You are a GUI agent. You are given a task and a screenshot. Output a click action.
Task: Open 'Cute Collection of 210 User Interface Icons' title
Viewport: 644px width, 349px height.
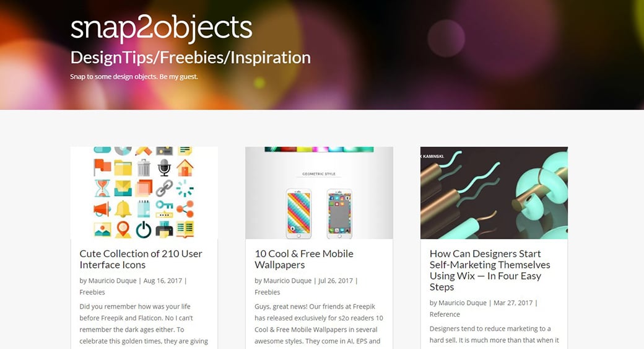click(x=141, y=259)
